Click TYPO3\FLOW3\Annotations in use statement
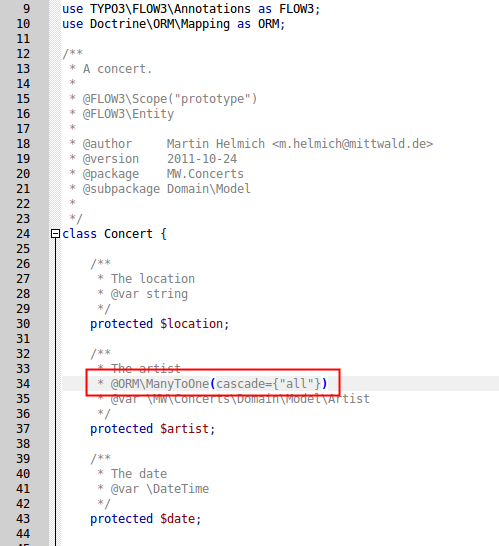 [x=170, y=9]
